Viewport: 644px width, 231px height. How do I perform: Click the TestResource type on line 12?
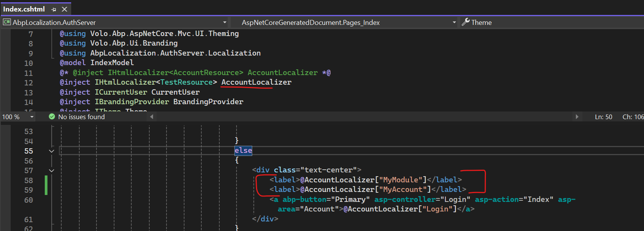pyautogui.click(x=186, y=82)
